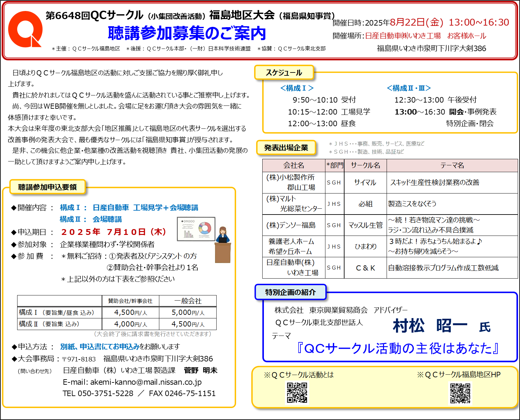The image size is (520, 420).
Task: Click the ひまわり circle name cell
Action: pyautogui.click(x=366, y=247)
